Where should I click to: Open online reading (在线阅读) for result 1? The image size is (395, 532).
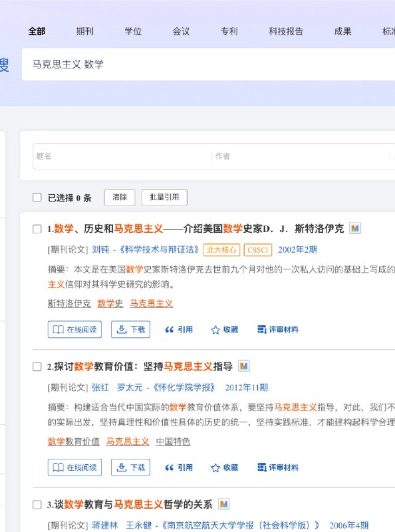tap(74, 329)
